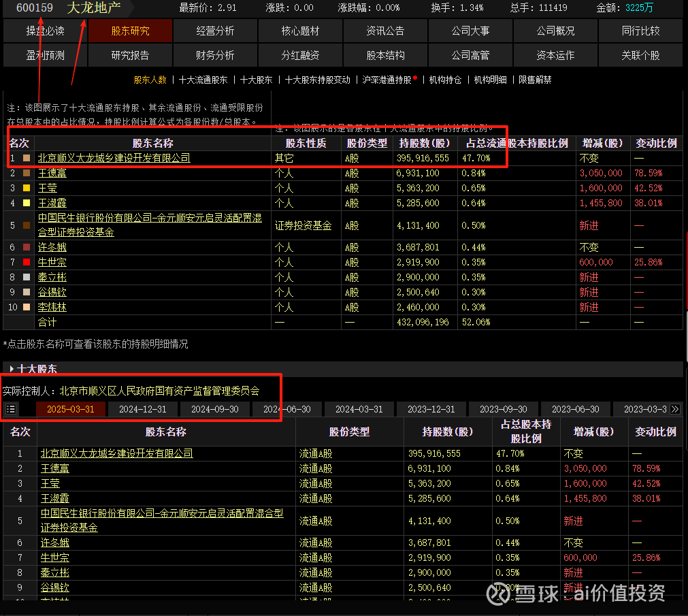Select the 2024-06-30 report date tab
Viewport: 688px width, 616px height.
pos(287,409)
